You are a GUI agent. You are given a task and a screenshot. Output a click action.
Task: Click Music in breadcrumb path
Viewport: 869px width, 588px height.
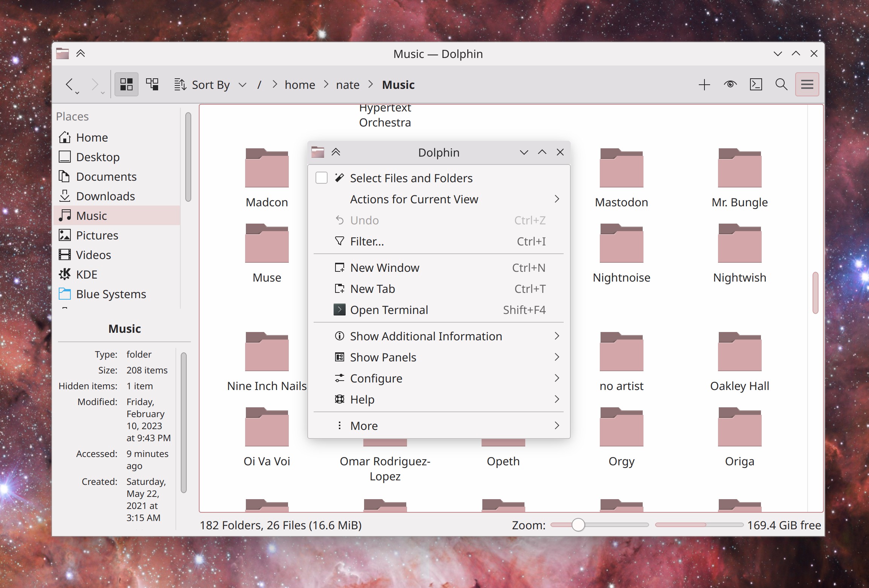pyautogui.click(x=398, y=85)
